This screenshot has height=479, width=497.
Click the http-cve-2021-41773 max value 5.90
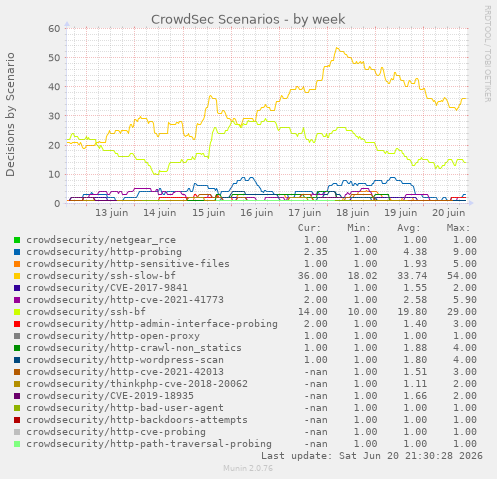pyautogui.click(x=465, y=300)
